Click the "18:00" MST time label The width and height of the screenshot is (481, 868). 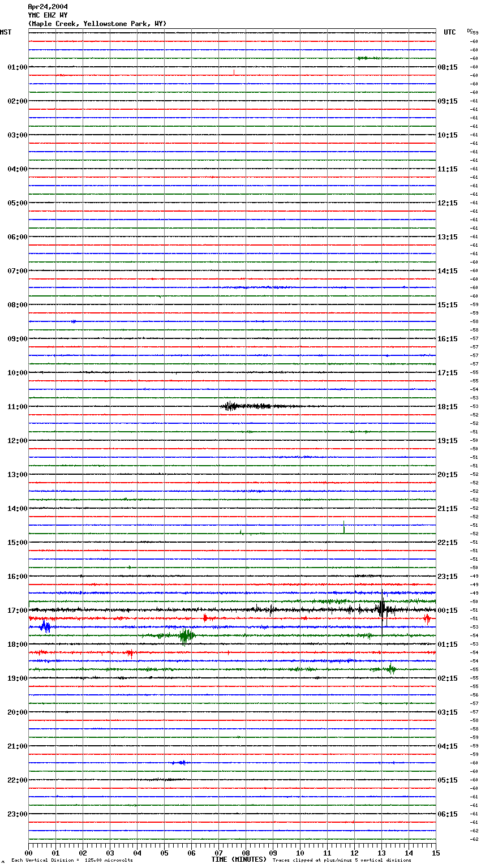click(17, 644)
